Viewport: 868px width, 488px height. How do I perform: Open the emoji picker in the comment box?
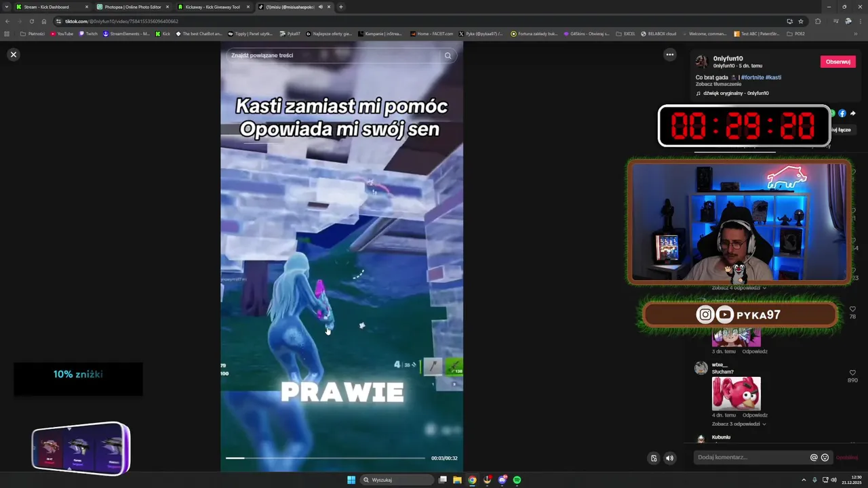[825, 457]
